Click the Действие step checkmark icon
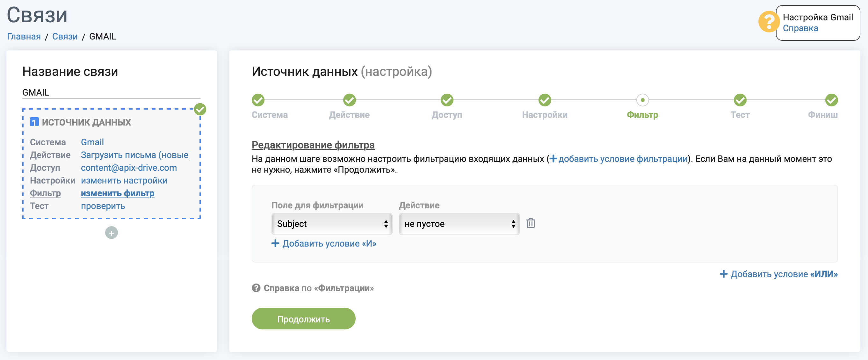 pos(350,100)
